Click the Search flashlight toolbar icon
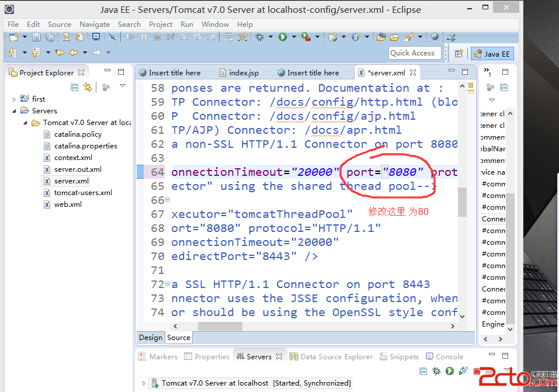The height and width of the screenshot is (392, 559). point(409,37)
